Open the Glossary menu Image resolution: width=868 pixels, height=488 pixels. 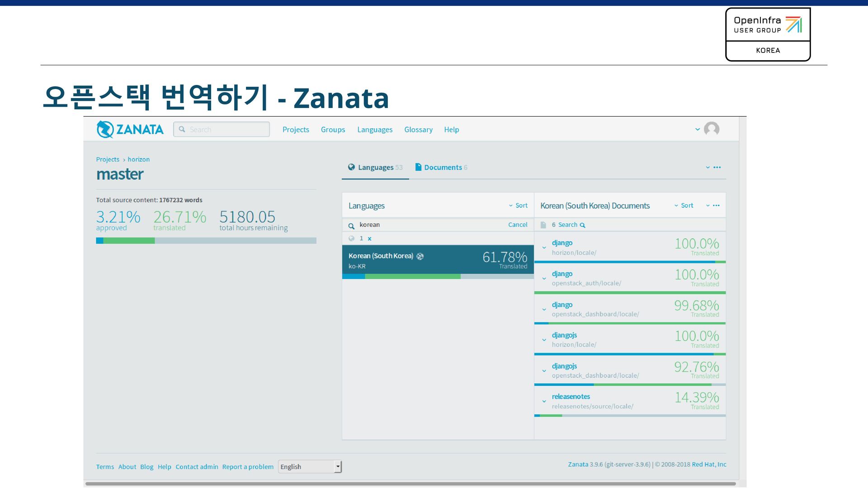point(418,130)
